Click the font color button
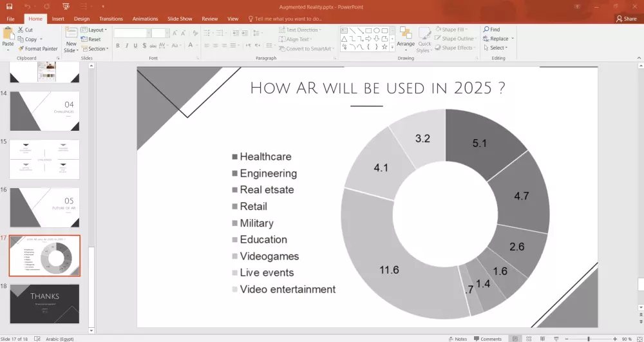 tap(191, 46)
